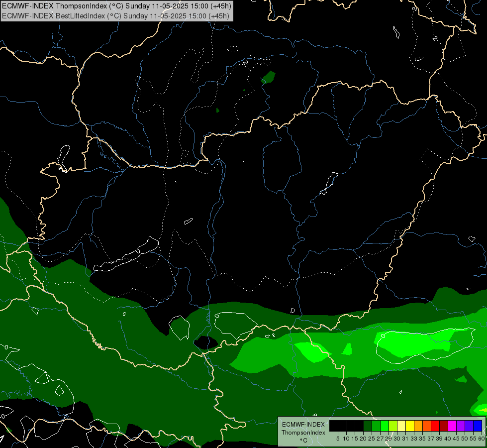Select the magenta 40–45 legend swatch
Screen dimensions: 487x448
452,426
